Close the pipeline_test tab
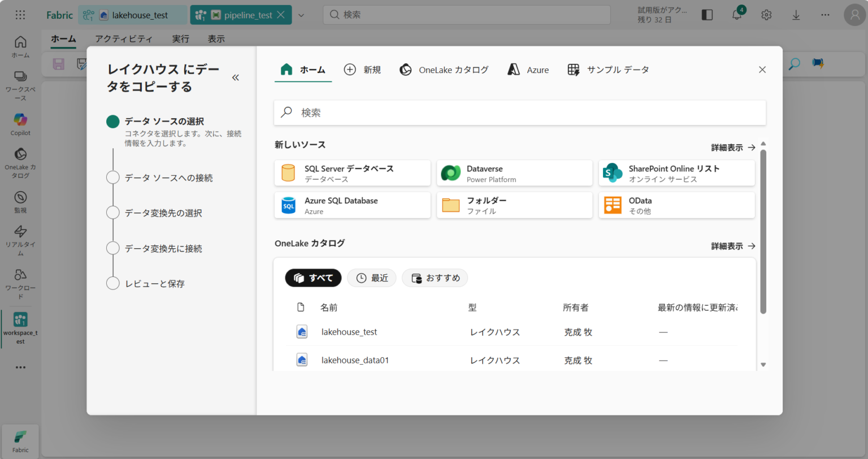 click(x=281, y=15)
